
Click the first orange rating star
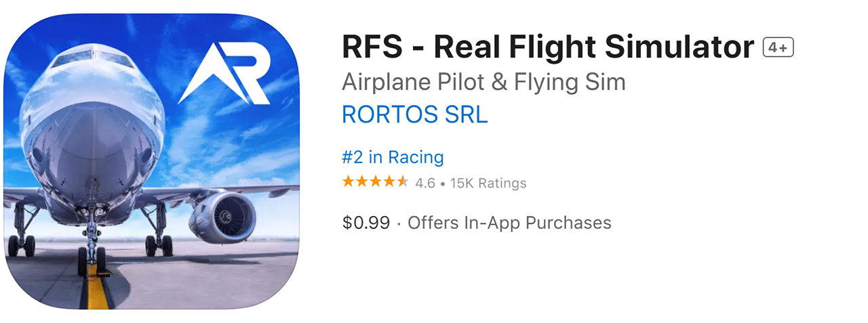point(349,181)
